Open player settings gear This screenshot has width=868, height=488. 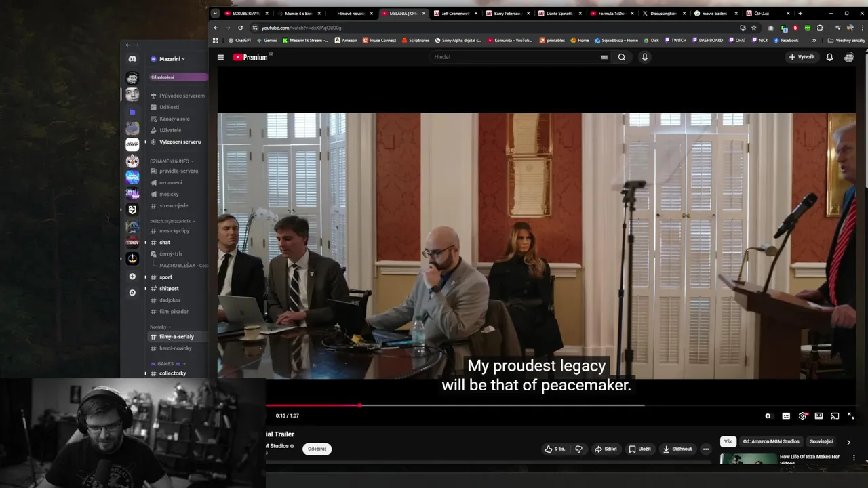[x=803, y=415]
